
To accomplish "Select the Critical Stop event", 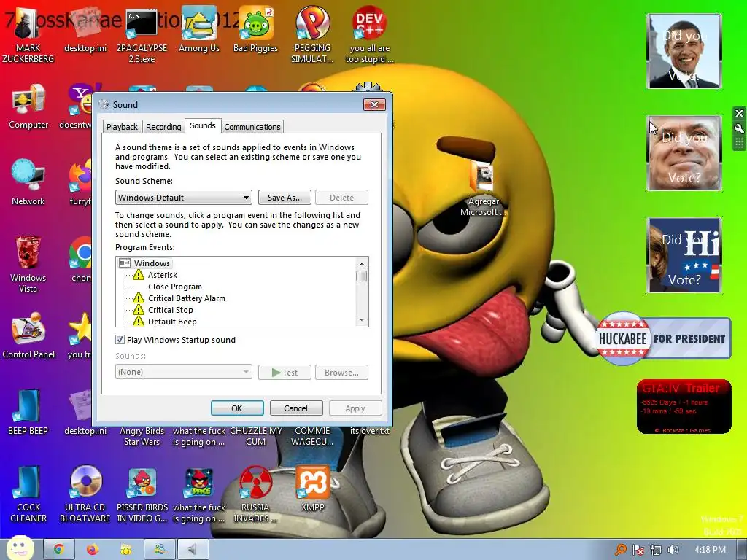I will [171, 310].
